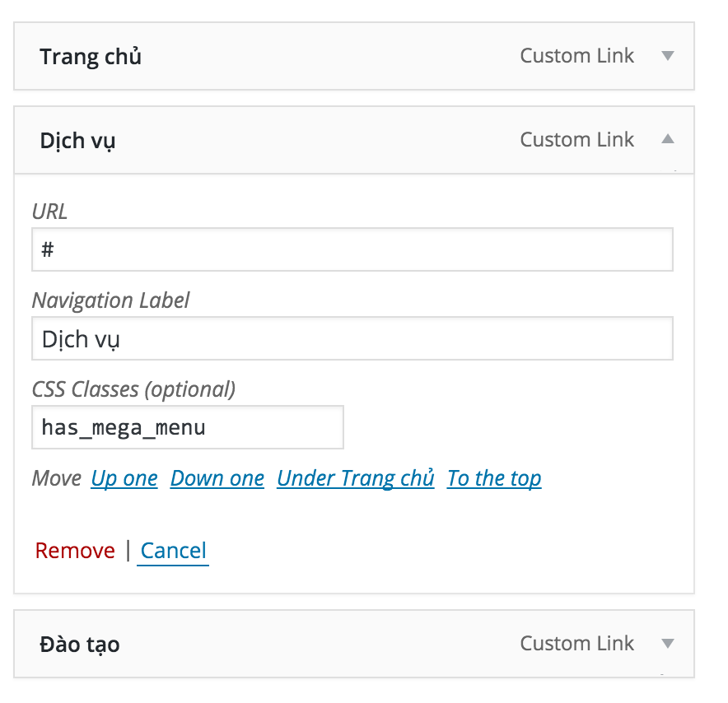The height and width of the screenshot is (703, 728).
Task: Select the Đào tạo menu item title
Action: click(80, 645)
